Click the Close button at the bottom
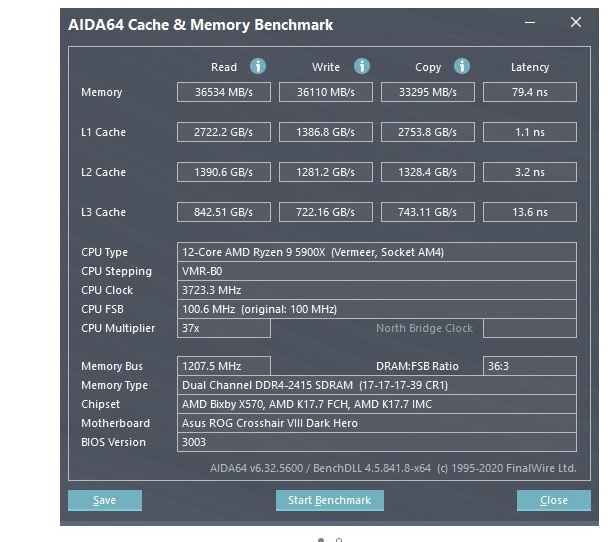This screenshot has width=608, height=542. coord(553,500)
